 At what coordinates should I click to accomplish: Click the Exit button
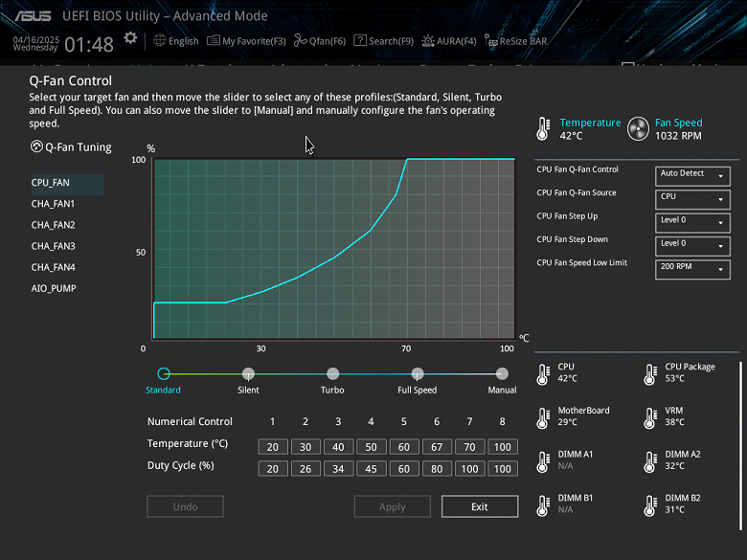click(x=480, y=506)
